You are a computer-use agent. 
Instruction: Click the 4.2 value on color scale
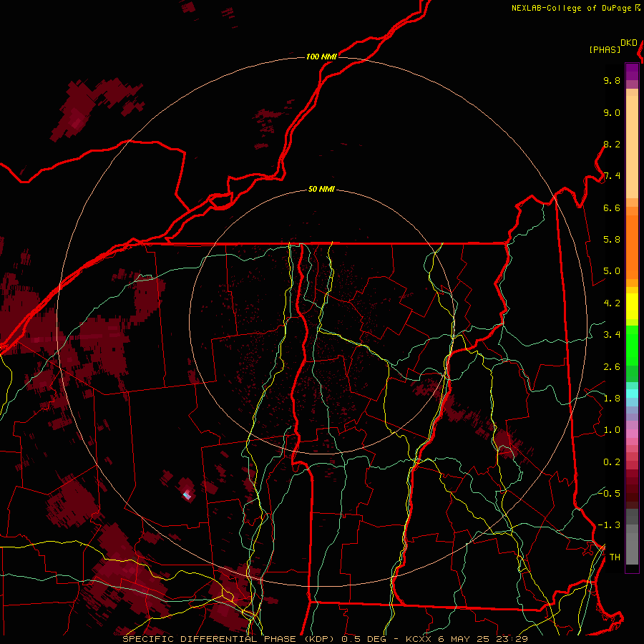click(x=612, y=303)
